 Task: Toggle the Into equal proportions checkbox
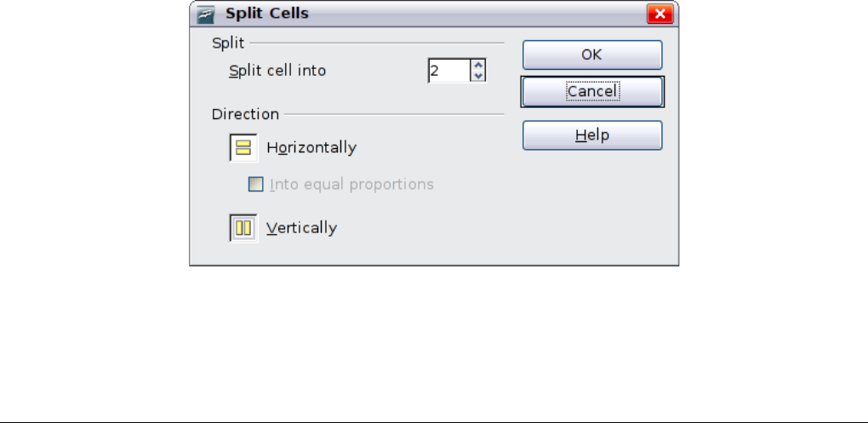(x=255, y=184)
